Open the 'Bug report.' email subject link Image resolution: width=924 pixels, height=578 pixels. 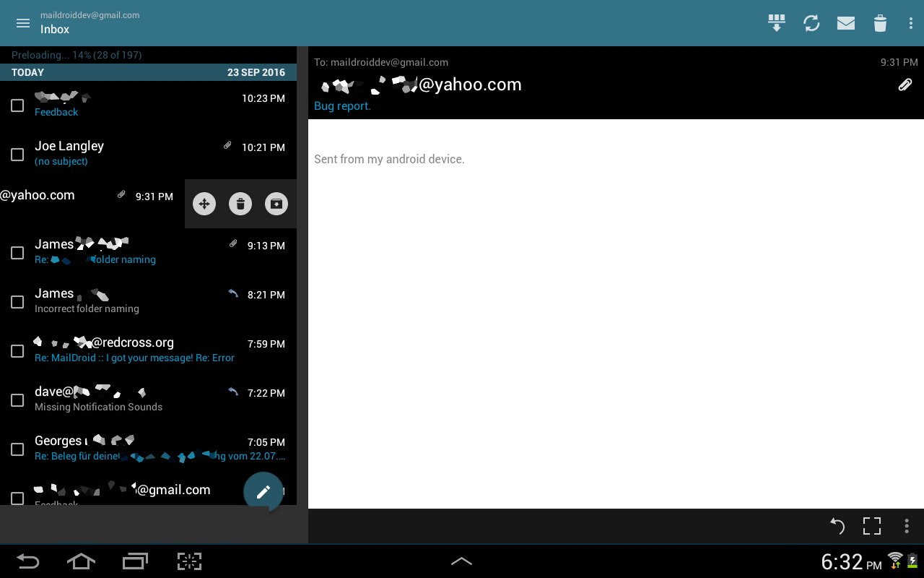342,105
